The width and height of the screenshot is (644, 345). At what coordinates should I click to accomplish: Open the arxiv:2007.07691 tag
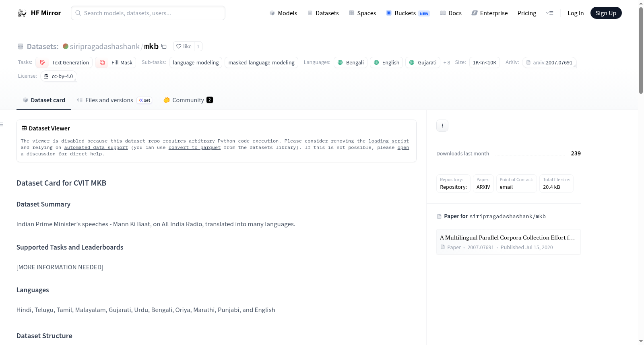(549, 62)
